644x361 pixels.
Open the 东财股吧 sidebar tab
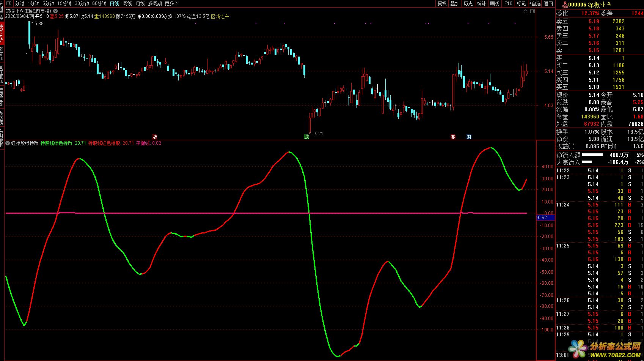[x=2, y=138]
